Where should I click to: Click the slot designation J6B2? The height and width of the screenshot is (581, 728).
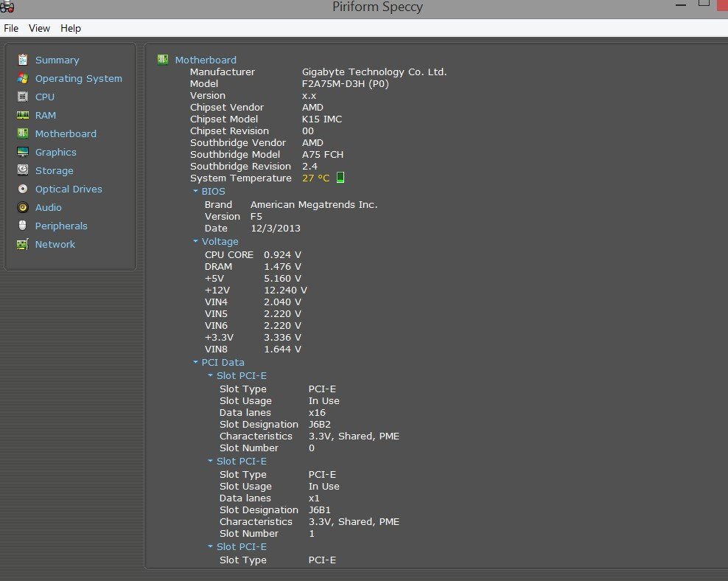pos(320,425)
